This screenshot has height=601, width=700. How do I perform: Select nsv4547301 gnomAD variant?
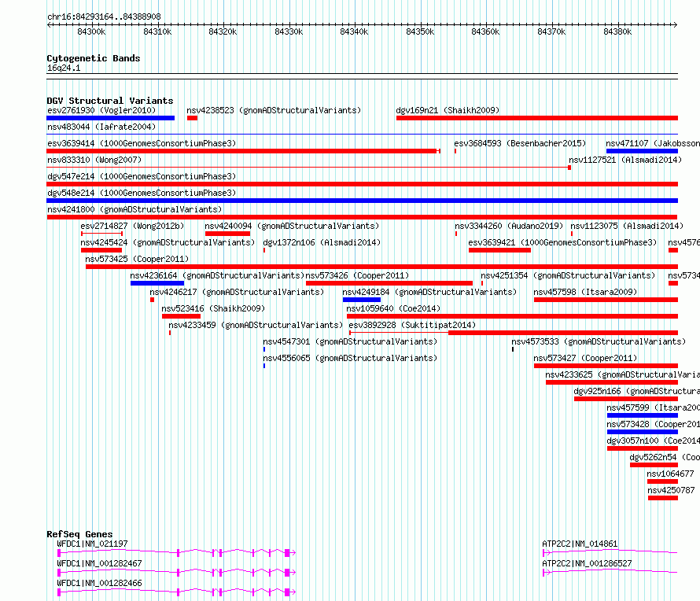(x=349, y=341)
